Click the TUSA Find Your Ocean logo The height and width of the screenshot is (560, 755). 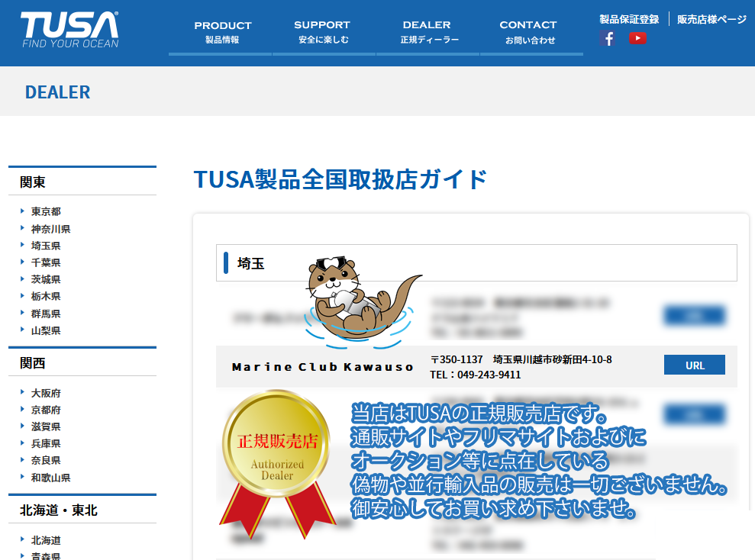(x=69, y=30)
